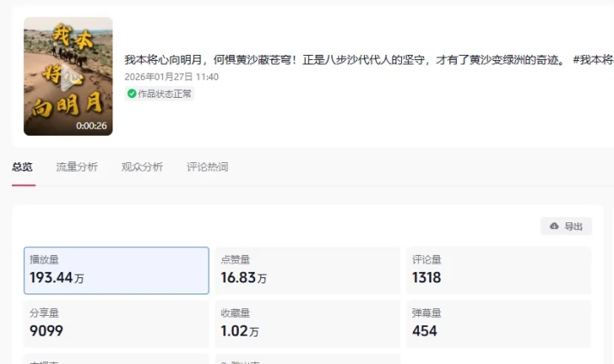The width and height of the screenshot is (614, 364).
Task: Open the 评论热词 tab
Action: (x=207, y=167)
